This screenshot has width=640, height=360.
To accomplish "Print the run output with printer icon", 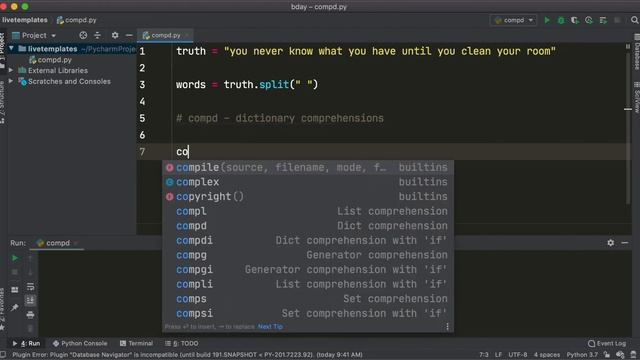I will point(30,315).
